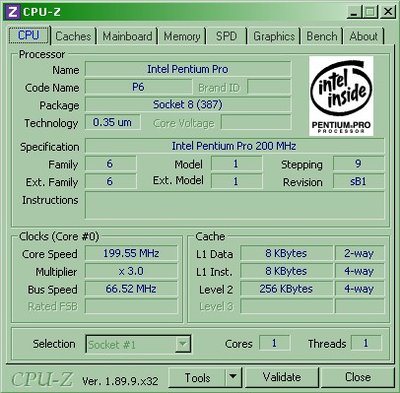This screenshot has width=400, height=393.
Task: Open the About tab
Action: click(364, 36)
